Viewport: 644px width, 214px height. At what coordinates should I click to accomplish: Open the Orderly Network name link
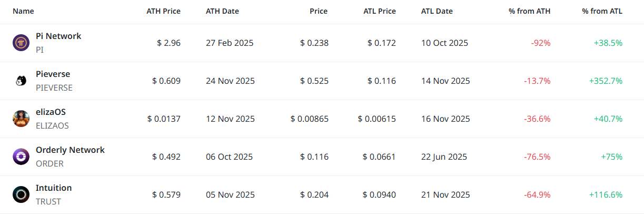[x=70, y=150]
